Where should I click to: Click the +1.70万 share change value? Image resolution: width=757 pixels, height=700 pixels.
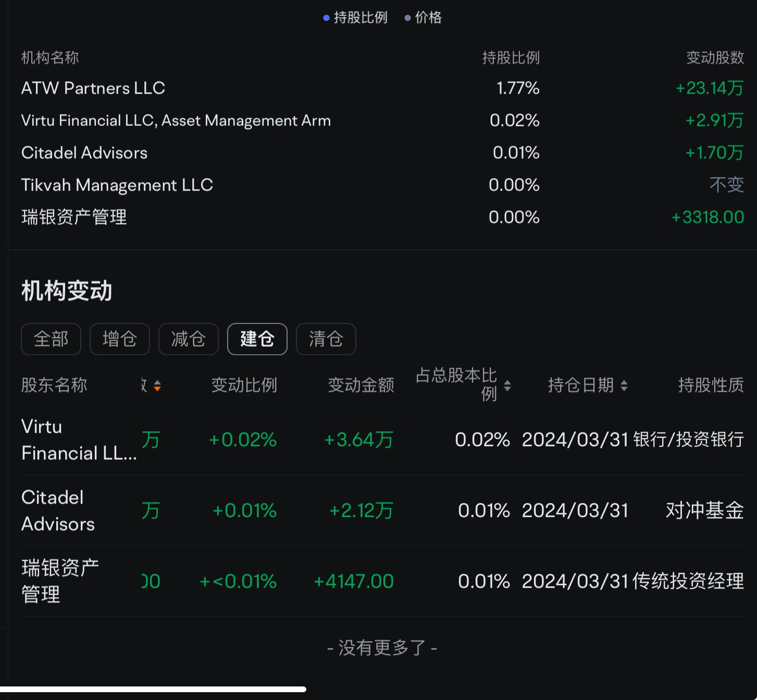click(714, 153)
